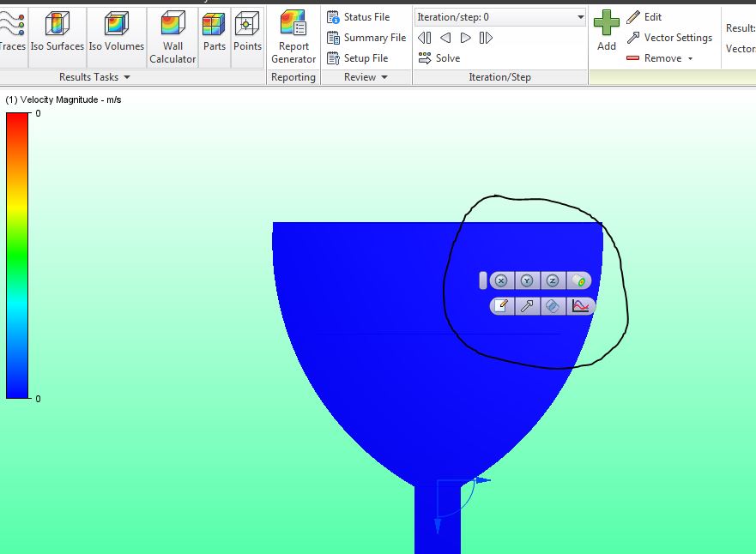
Task: Select the Iso Surfaces tool
Action: click(x=57, y=32)
